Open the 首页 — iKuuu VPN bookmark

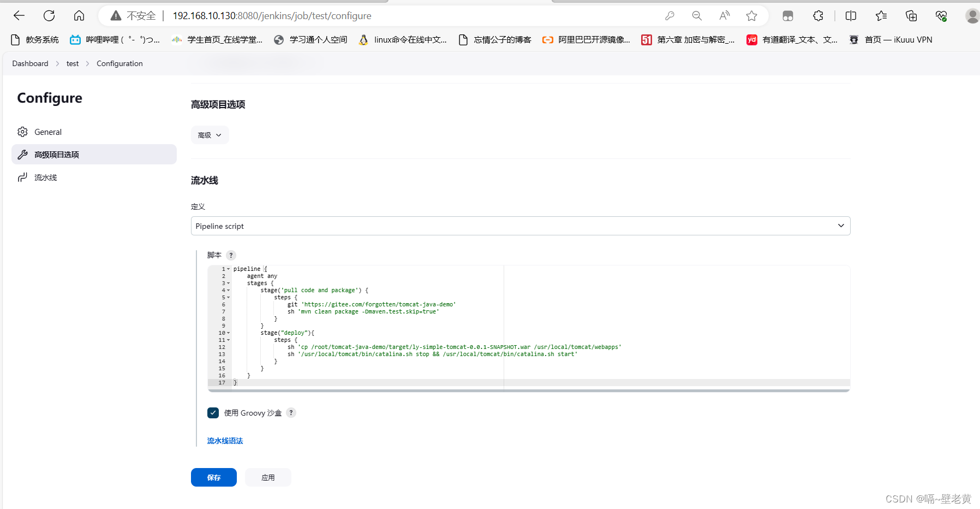click(x=891, y=39)
